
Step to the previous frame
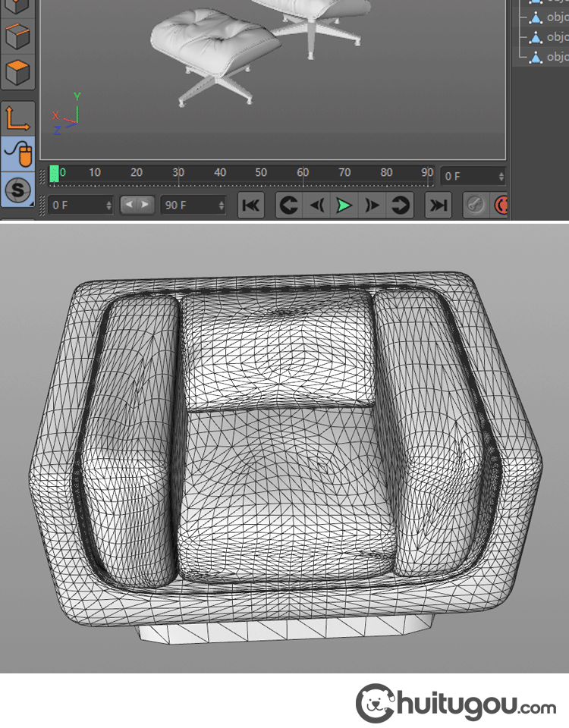316,205
